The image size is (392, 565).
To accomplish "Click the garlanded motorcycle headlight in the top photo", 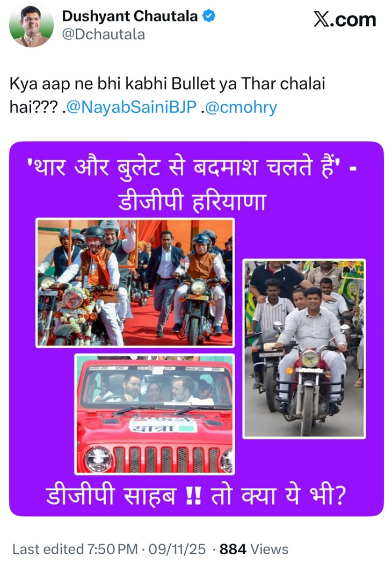I will pos(74,299).
